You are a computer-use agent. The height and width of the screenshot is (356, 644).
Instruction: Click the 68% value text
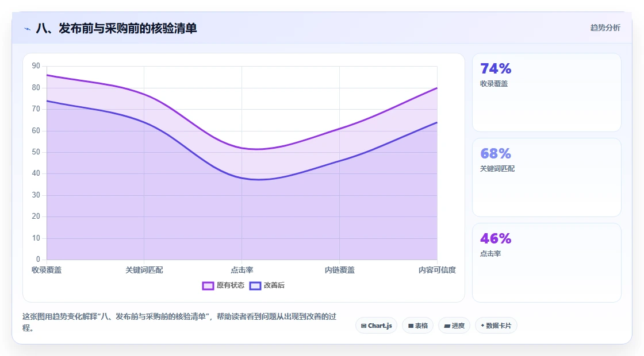point(496,153)
